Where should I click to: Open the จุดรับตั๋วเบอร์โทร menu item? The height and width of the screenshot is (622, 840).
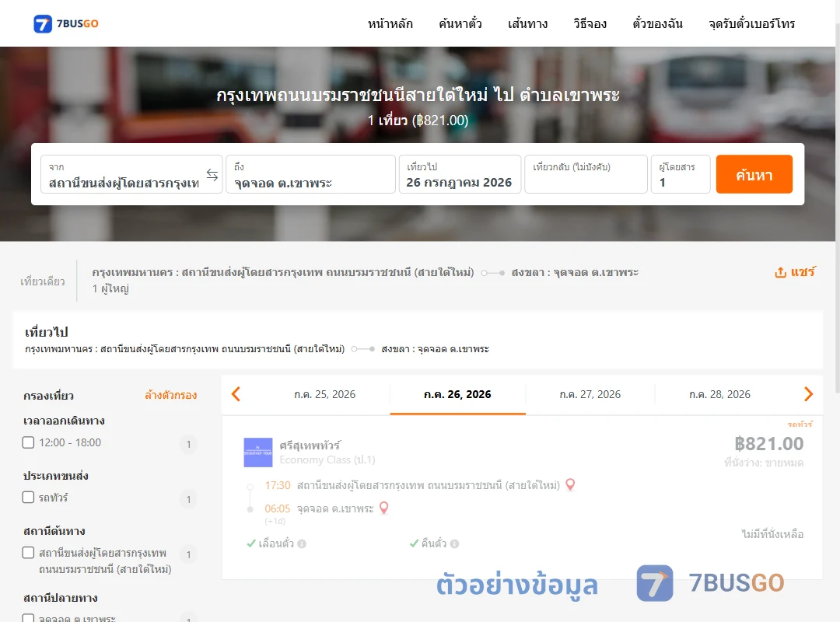[751, 23]
